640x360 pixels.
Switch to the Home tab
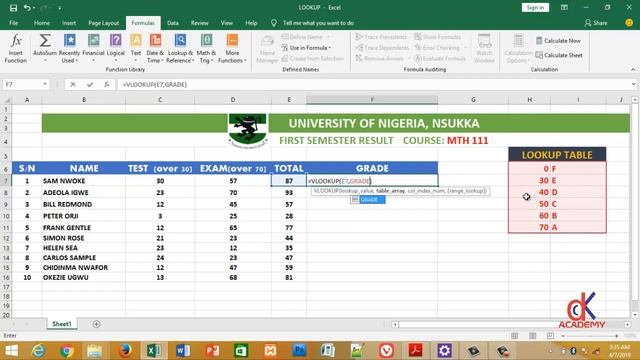[42, 23]
